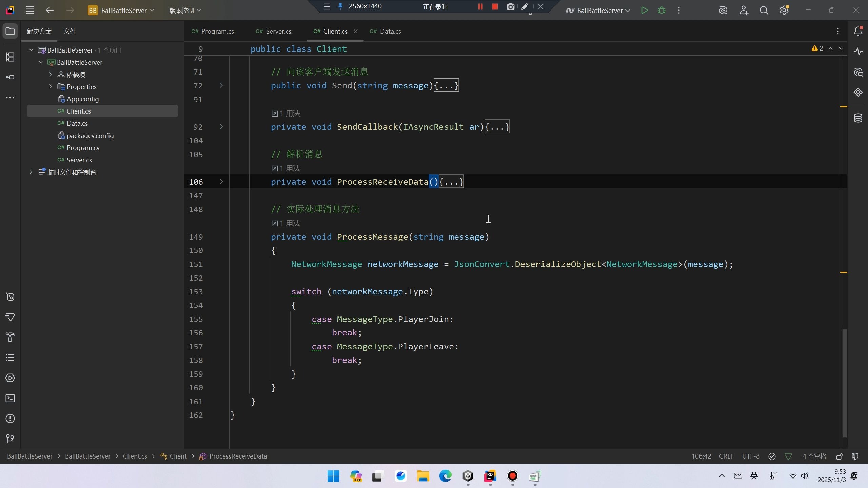Screen dimensions: 868x488
Task: Click the green Run button
Action: click(x=644, y=11)
